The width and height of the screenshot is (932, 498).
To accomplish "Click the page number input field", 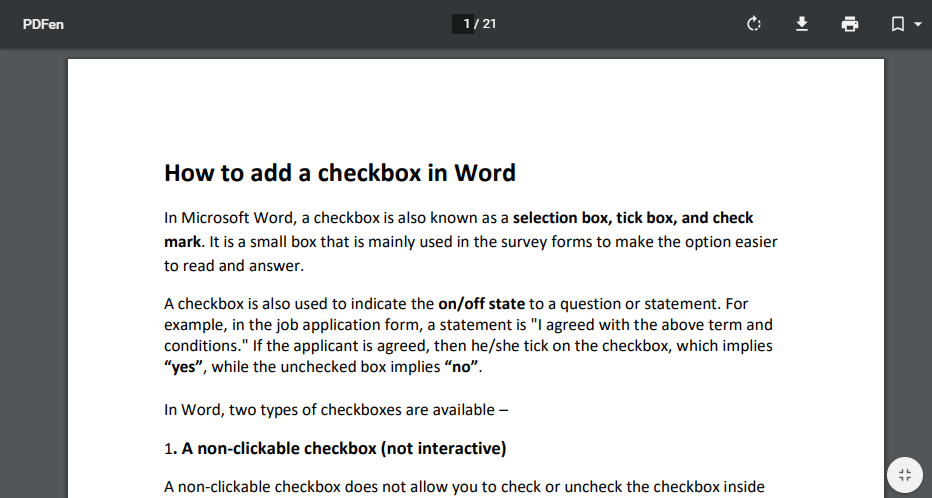I will click(462, 24).
